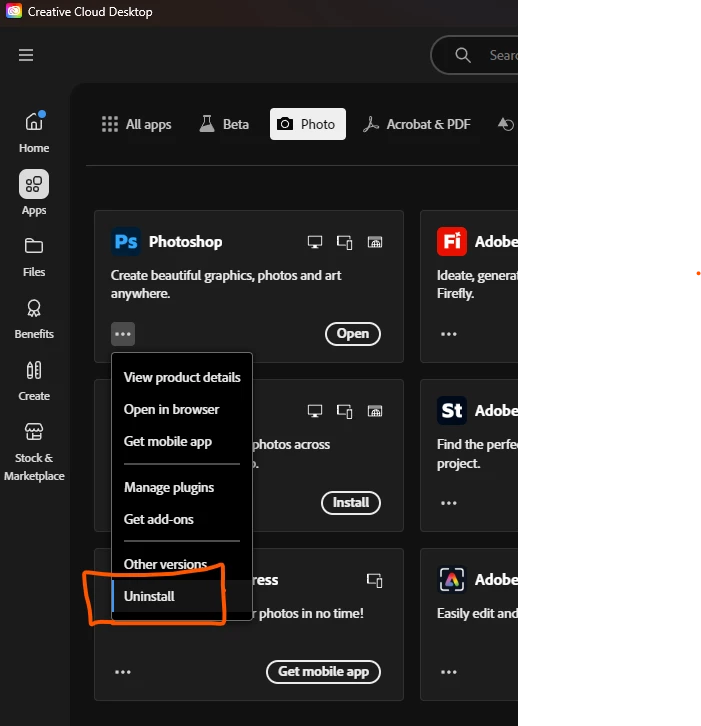Open more options on Get mobile app card
The image size is (701, 726).
[x=123, y=672]
